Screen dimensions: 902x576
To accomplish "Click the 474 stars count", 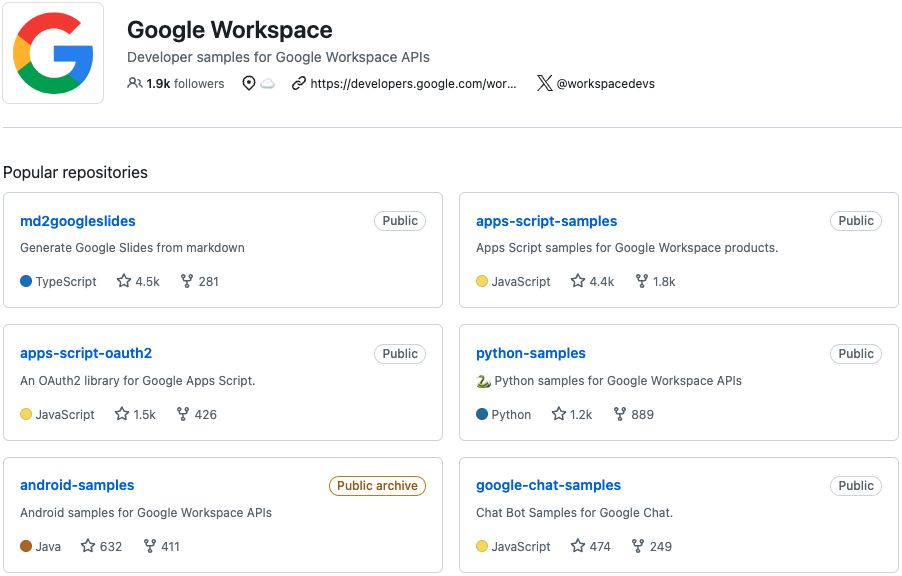I will coord(600,546).
